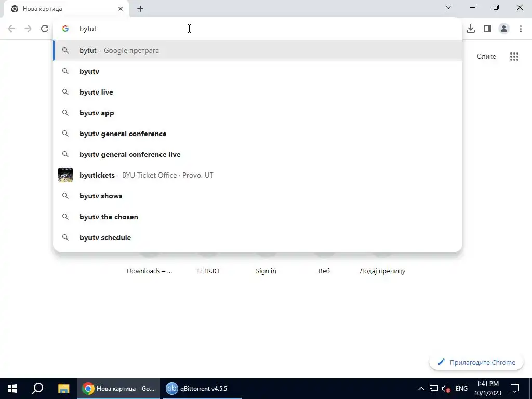Select the byutickets BYU Ticket Office suggestion

258,175
